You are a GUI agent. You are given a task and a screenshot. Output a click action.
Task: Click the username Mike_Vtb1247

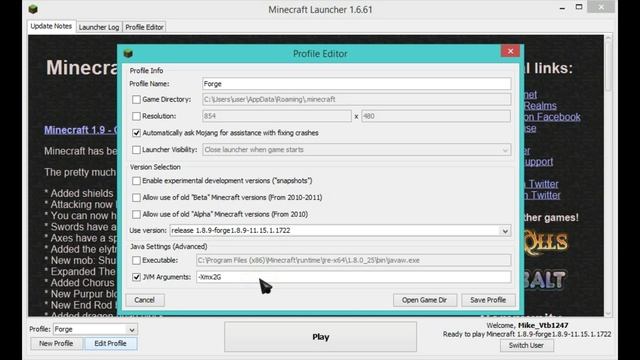543,325
